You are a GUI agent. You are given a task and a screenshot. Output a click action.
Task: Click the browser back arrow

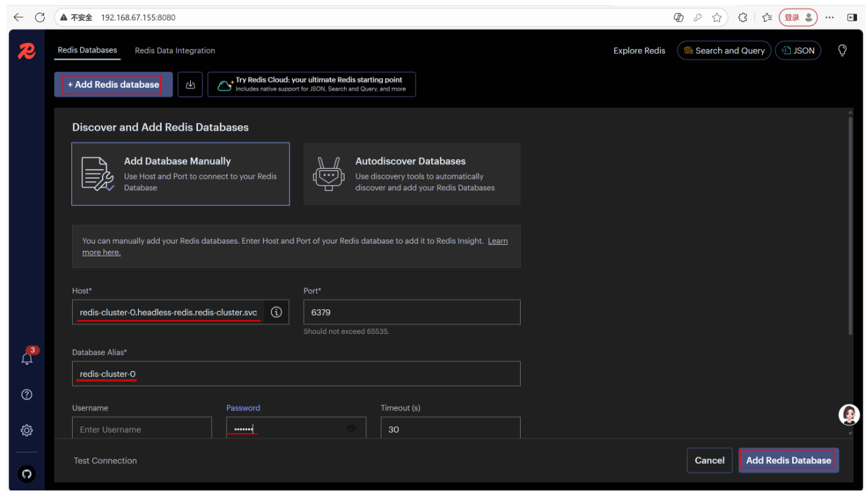click(18, 18)
